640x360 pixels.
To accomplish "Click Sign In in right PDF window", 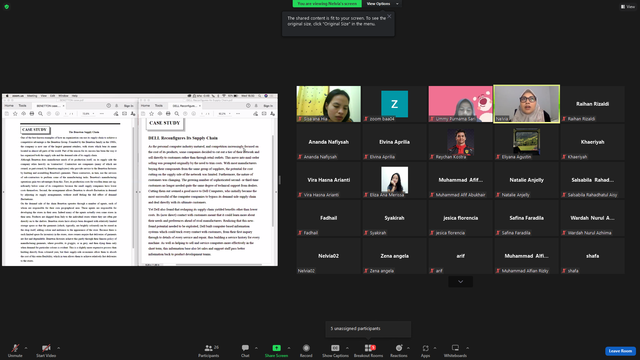I will tap(268, 106).
